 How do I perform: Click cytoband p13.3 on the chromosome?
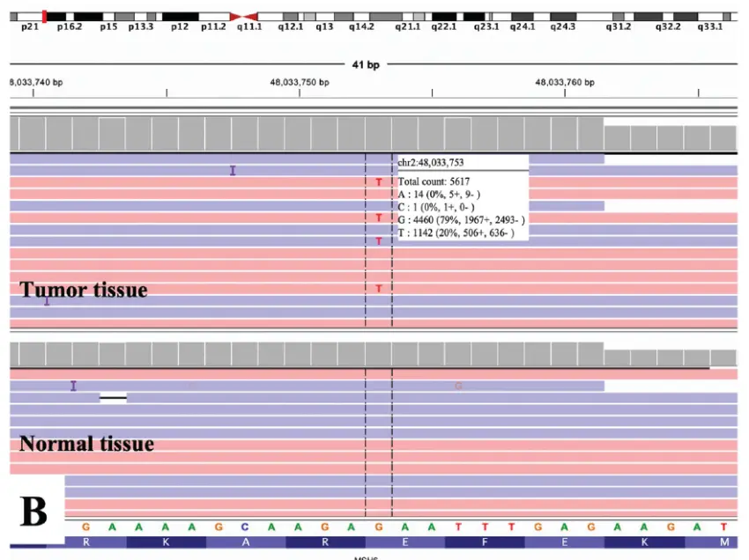(x=141, y=26)
